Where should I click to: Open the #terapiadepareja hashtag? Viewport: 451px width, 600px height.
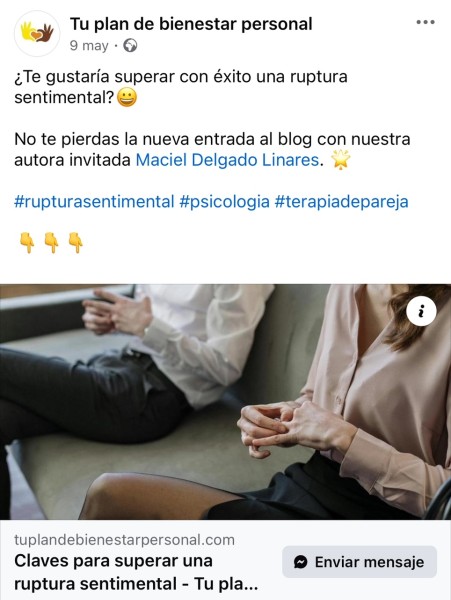(x=342, y=202)
